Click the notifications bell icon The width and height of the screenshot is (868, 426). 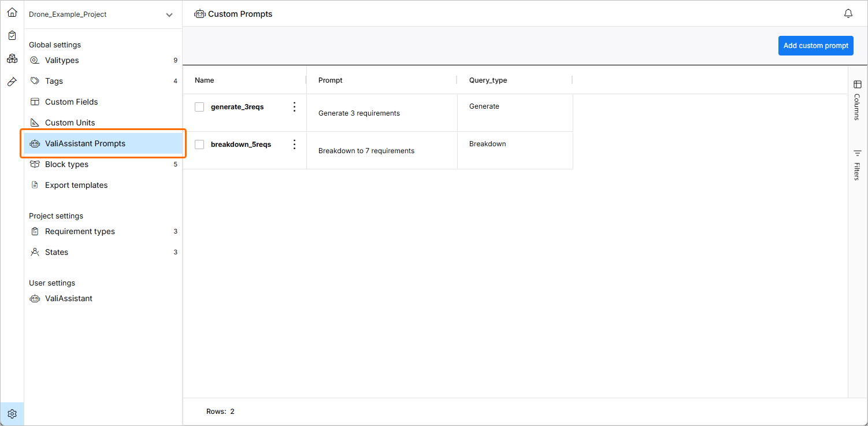(x=848, y=13)
